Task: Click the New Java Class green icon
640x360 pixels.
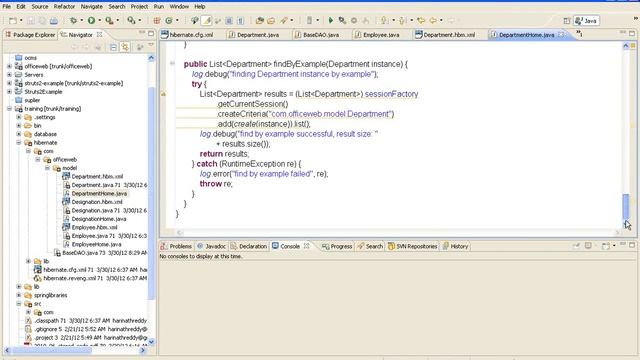Action: [x=169, y=20]
